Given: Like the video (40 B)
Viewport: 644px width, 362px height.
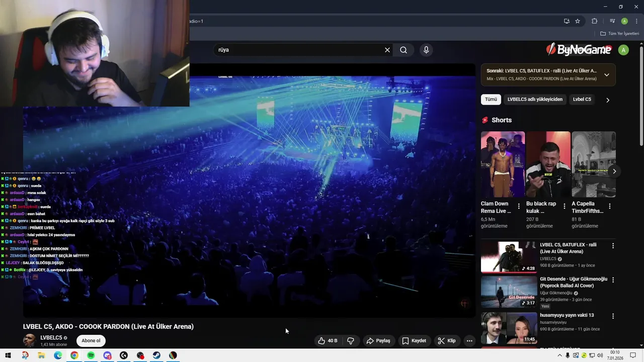Looking at the screenshot, I should 328,341.
